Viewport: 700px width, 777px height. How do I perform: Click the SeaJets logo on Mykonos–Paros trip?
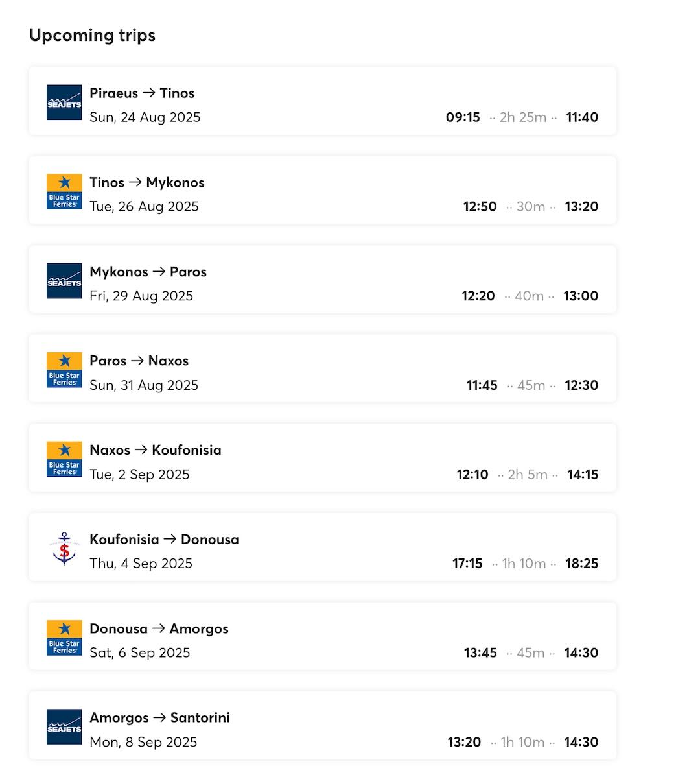[x=64, y=281]
